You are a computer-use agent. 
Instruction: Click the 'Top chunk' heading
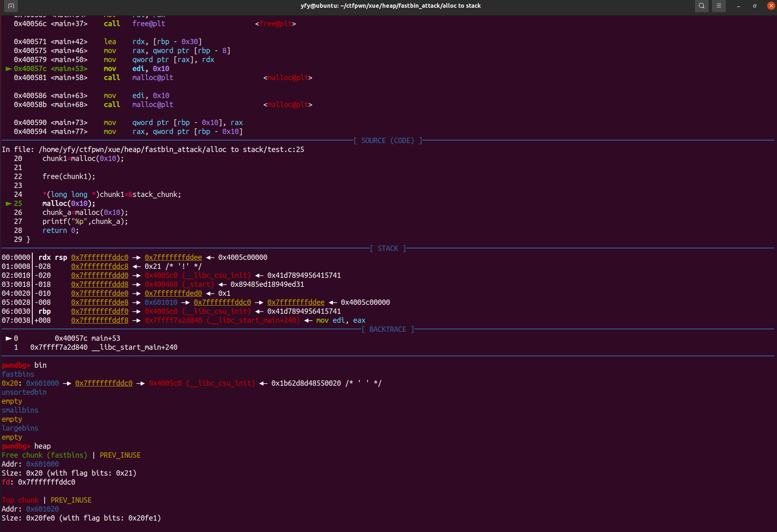20,500
